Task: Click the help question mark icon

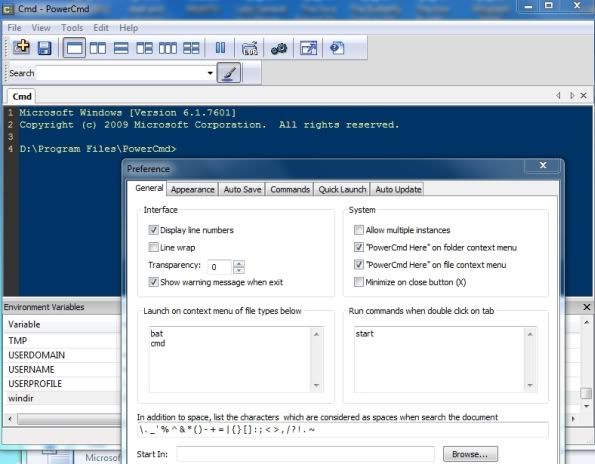Action: pyautogui.click(x=337, y=48)
